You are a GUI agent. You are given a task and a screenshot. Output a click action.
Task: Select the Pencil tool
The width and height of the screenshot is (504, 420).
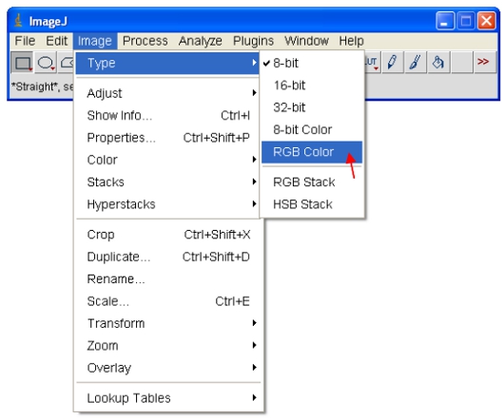[x=392, y=62]
